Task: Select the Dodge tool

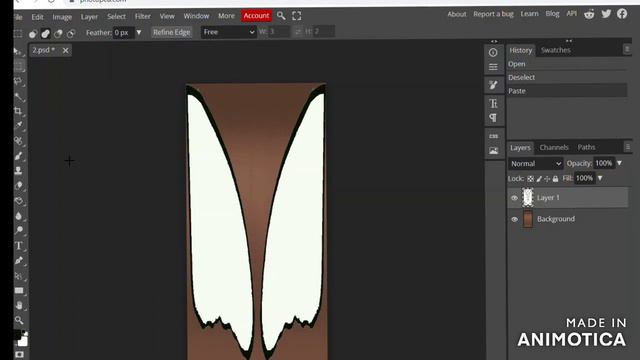Action: pyautogui.click(x=18, y=230)
